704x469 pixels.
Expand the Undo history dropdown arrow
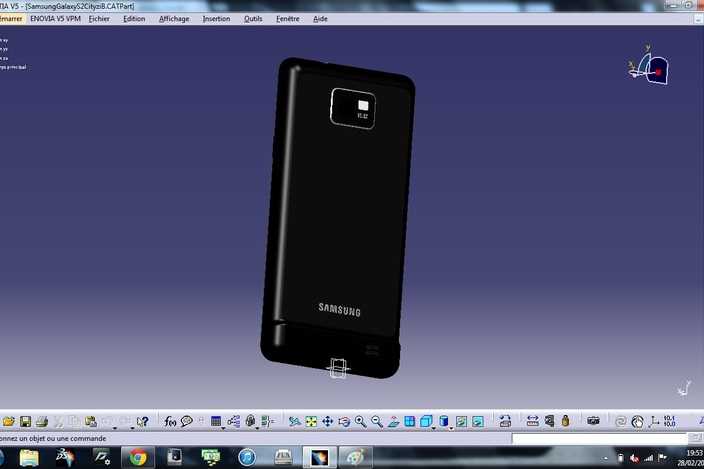[x=115, y=428]
